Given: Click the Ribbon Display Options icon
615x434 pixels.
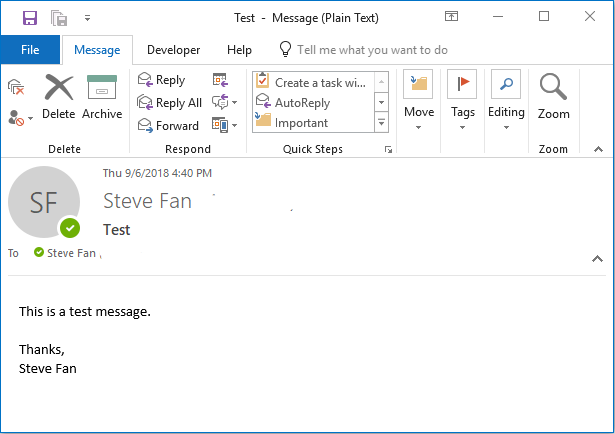Looking at the screenshot, I should point(451,16).
